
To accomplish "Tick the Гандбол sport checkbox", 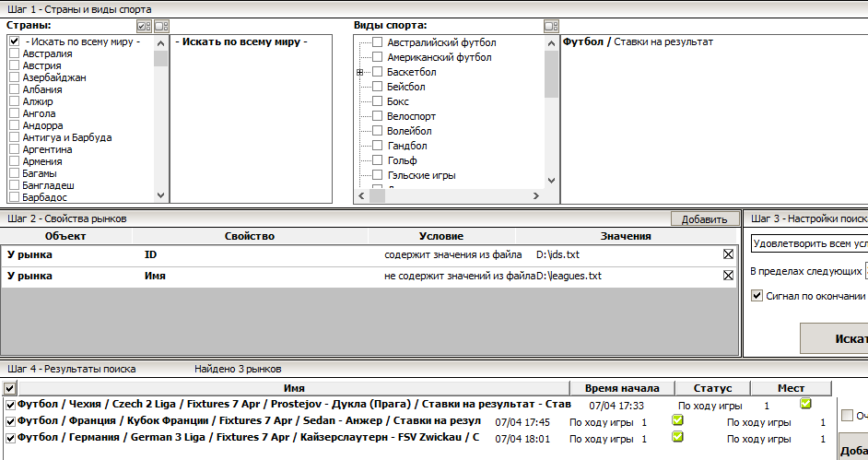I will (377, 145).
